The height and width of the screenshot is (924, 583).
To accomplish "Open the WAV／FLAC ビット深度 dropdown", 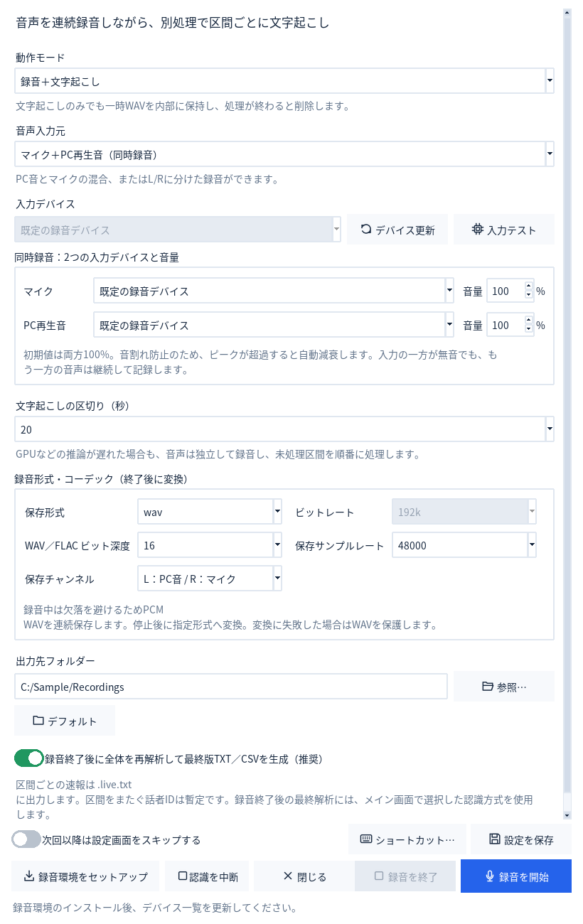I will point(278,545).
